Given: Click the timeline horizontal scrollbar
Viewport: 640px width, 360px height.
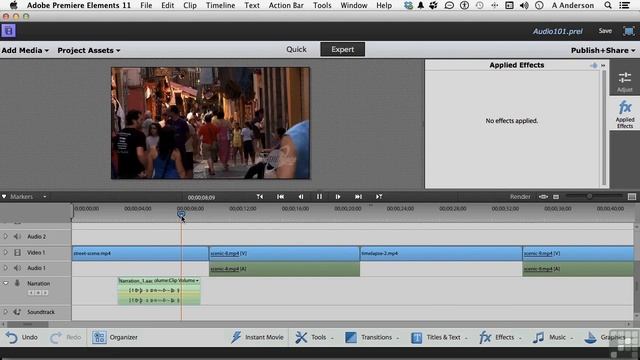Looking at the screenshot, I should (28, 324).
